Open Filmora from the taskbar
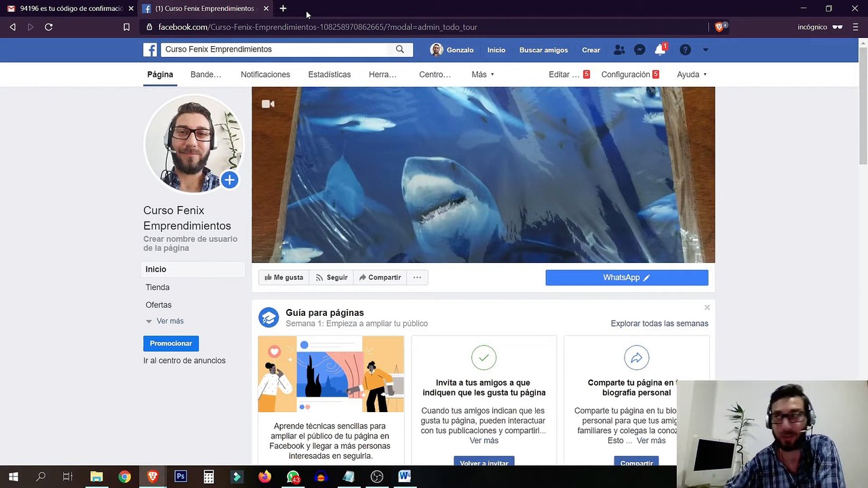This screenshot has width=868, height=488. 237,476
